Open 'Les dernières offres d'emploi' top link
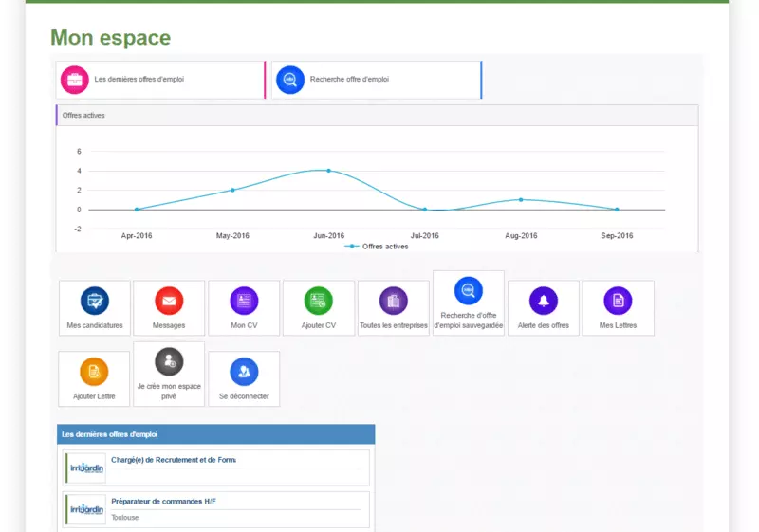Image resolution: width=759 pixels, height=532 pixels. pos(139,80)
